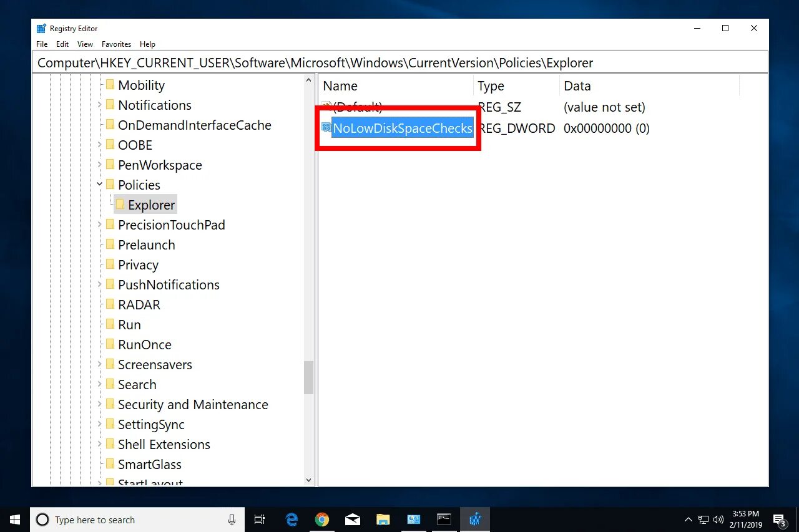Click the folder icon next to Prelaunch
The height and width of the screenshot is (532, 799).
click(x=110, y=244)
